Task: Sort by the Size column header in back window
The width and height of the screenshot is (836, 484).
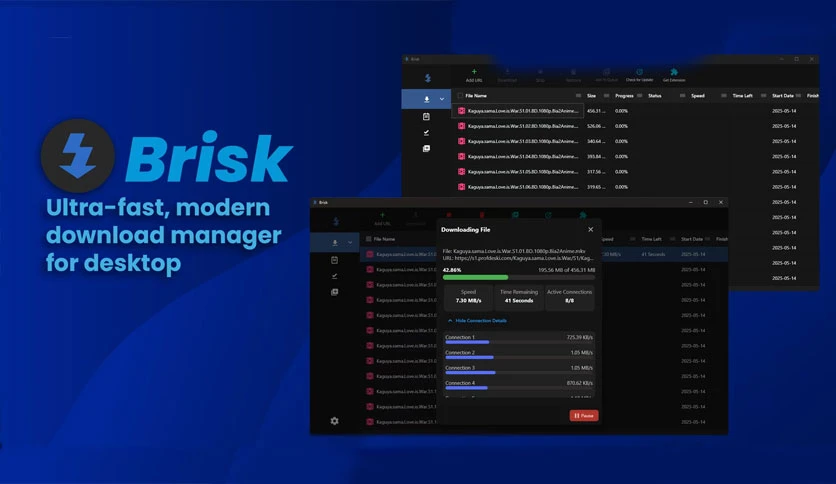Action: point(591,95)
